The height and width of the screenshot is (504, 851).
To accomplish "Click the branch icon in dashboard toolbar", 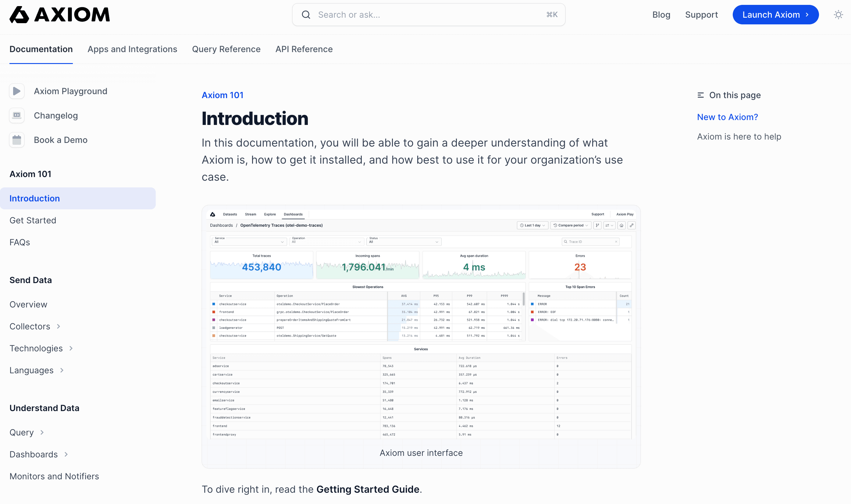I will pyautogui.click(x=597, y=225).
